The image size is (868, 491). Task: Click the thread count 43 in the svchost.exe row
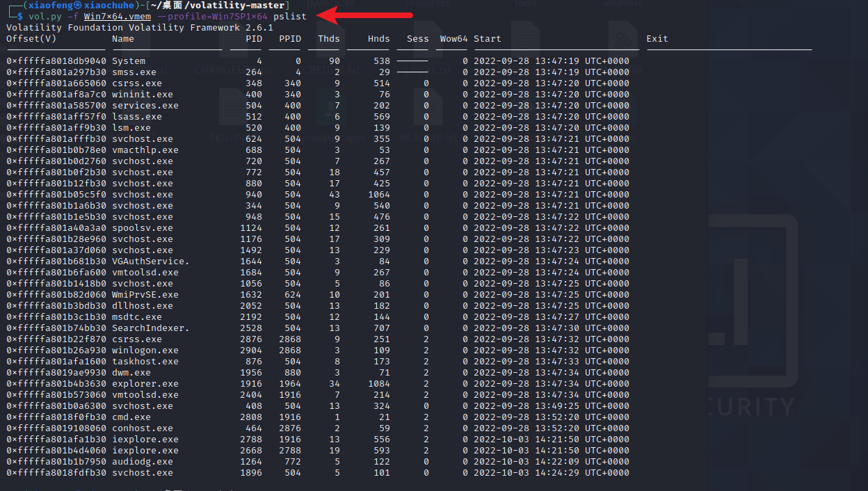[x=335, y=194]
